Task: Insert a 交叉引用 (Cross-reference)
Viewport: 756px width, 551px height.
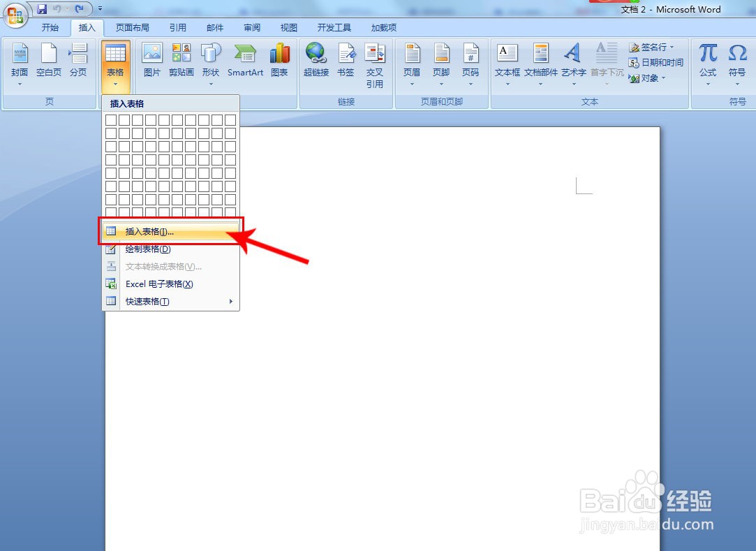Action: point(376,61)
